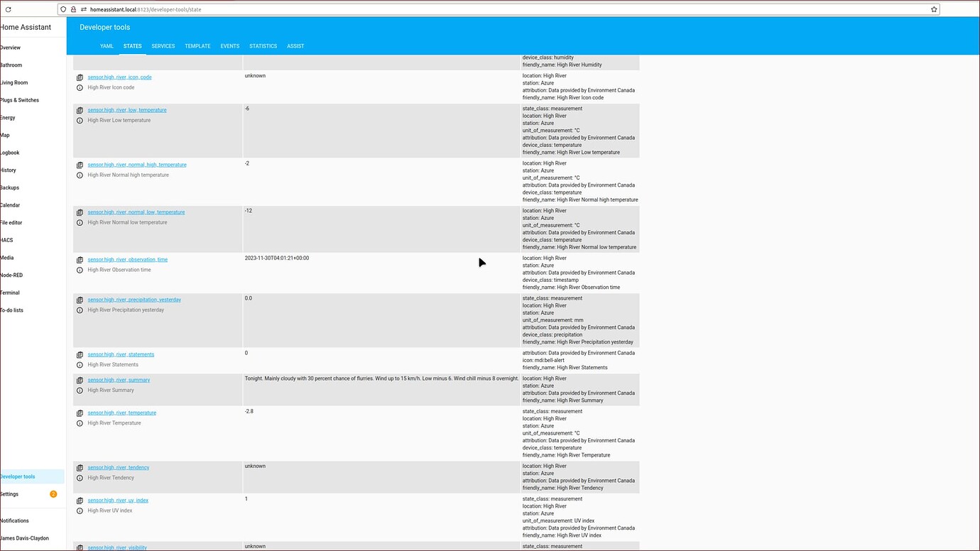Expand attributes for High River Precipitation yesterday

[x=579, y=320]
